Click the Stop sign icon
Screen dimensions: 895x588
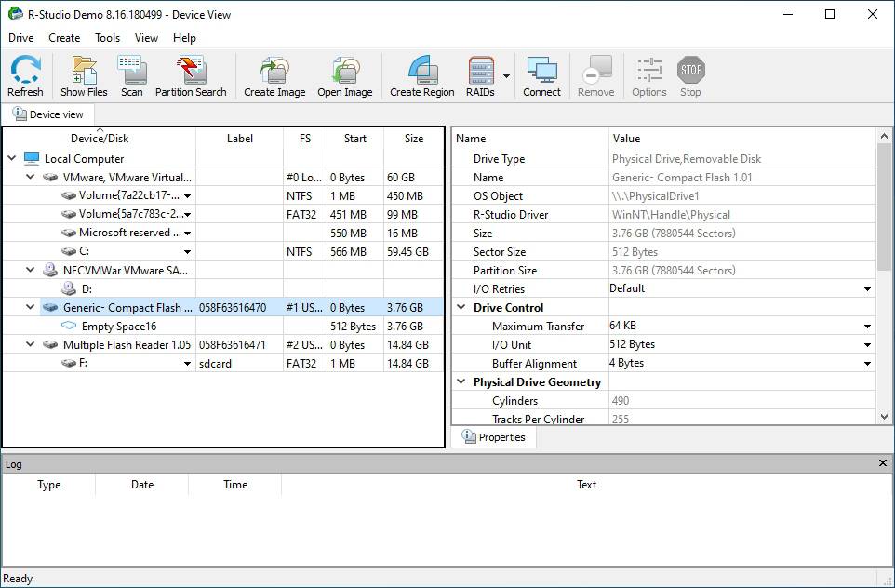[690, 70]
